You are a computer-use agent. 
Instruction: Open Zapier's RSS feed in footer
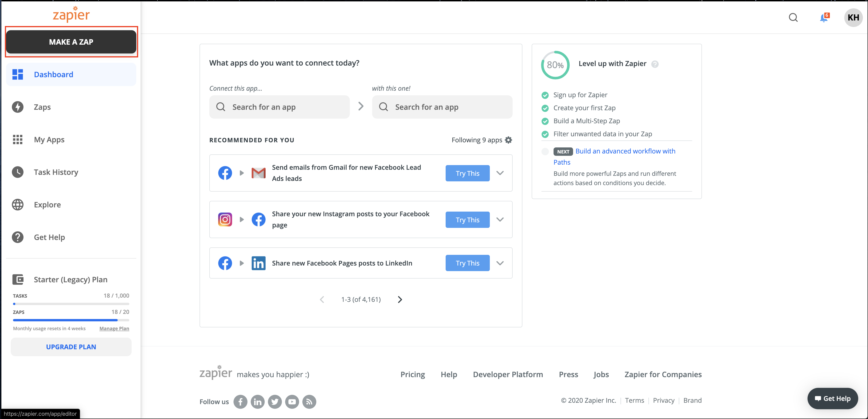coord(309,402)
